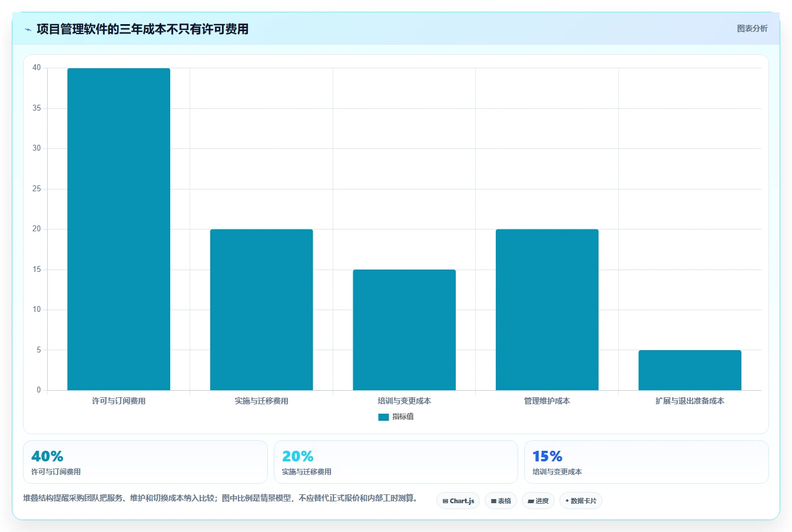Open the 20% 实施与迁移费用 data card
This screenshot has height=532, width=792.
pos(396,462)
